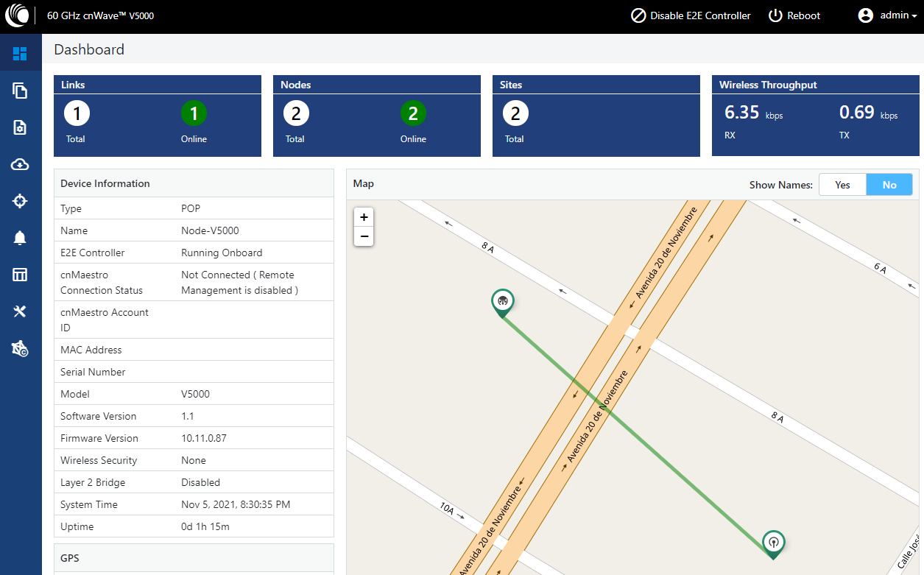Open the cloud download software icon
924x575 pixels.
tap(20, 164)
